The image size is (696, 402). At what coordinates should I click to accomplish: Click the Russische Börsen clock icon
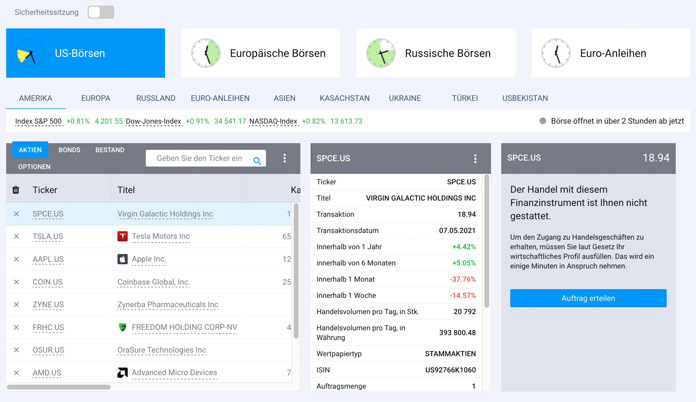[x=380, y=53]
